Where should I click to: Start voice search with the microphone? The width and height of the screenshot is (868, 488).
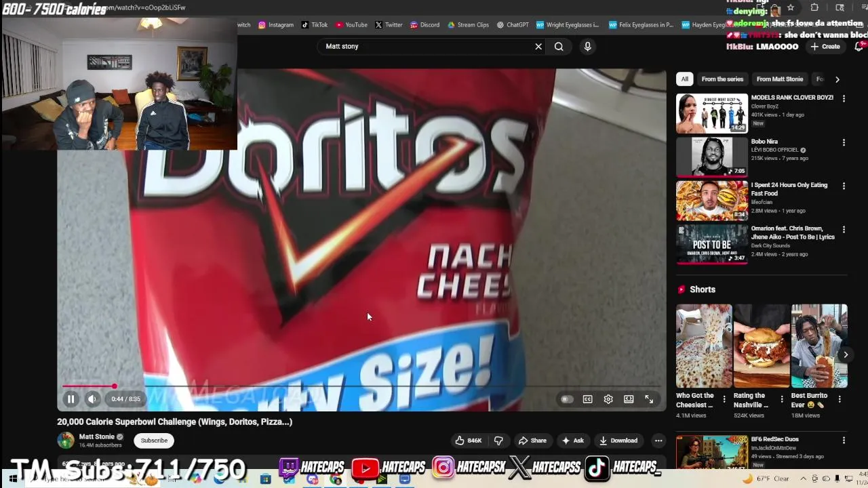click(587, 46)
